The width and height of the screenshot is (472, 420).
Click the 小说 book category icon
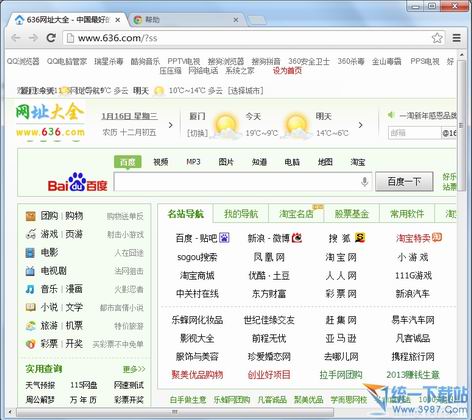coord(30,307)
